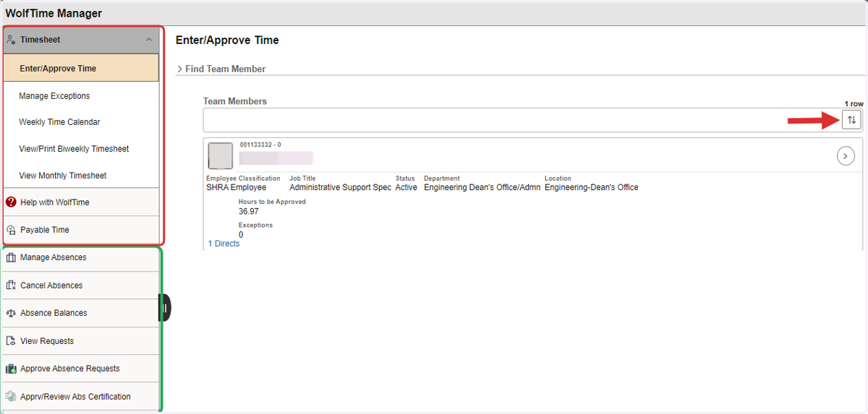The width and height of the screenshot is (868, 414).
Task: Click the Administrative Support Spec job title
Action: coord(340,188)
